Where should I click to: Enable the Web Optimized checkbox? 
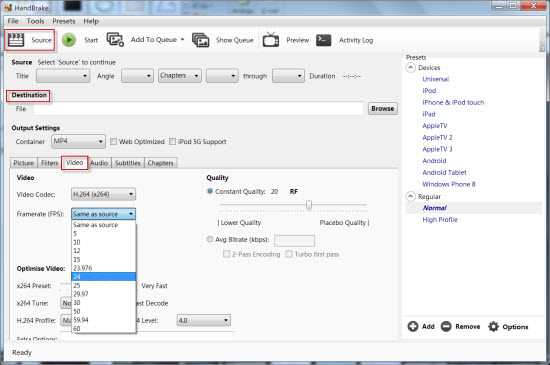click(113, 142)
